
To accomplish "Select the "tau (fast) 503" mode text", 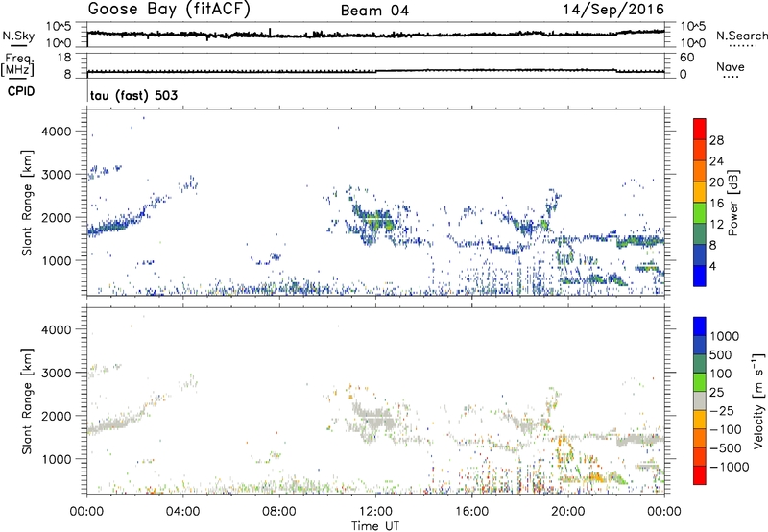I will pos(133,95).
